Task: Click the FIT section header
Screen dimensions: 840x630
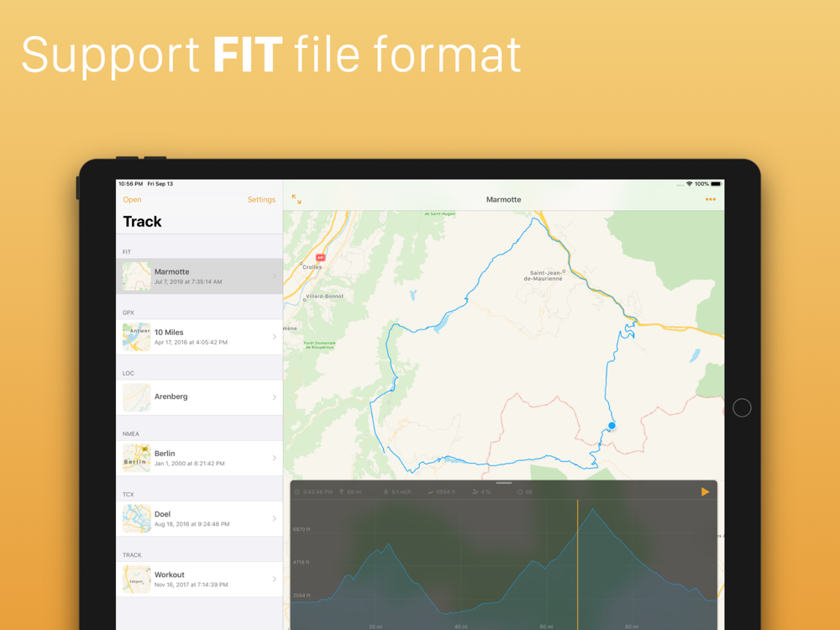Action: pos(127,252)
